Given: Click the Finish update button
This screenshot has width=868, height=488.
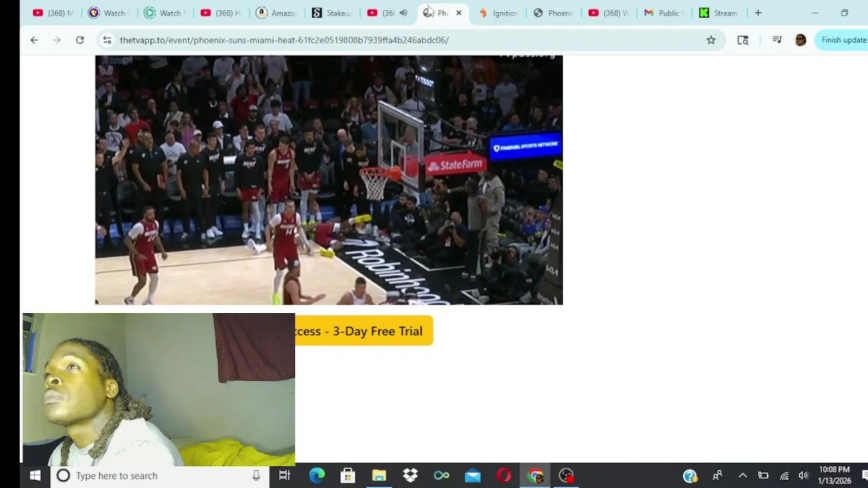Looking at the screenshot, I should click(x=843, y=40).
